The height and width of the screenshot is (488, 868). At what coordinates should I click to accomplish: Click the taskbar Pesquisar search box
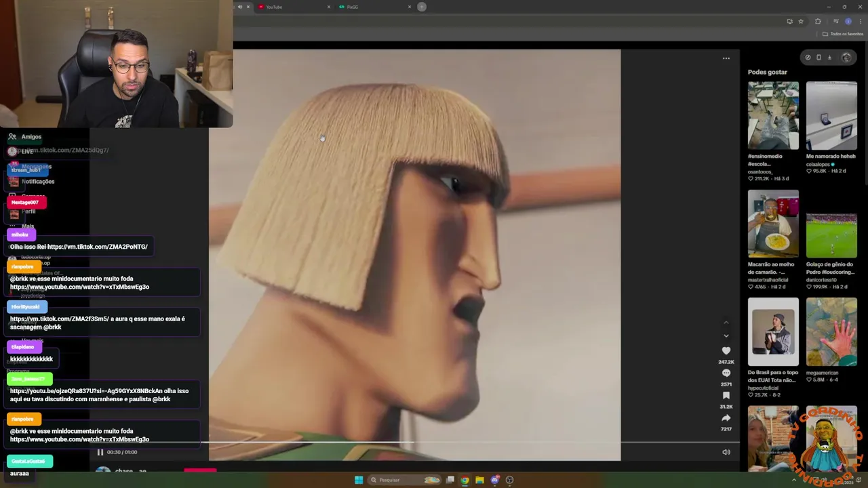[404, 480]
